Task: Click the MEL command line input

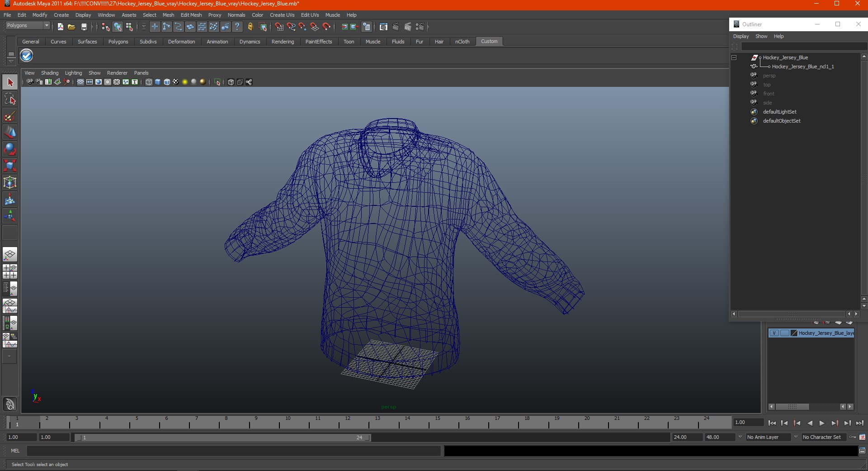Action: (x=233, y=451)
